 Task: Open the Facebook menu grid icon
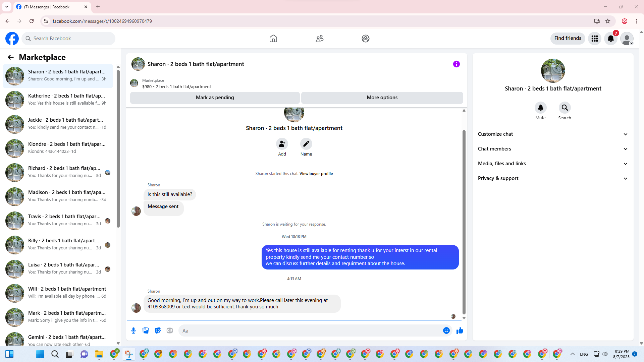[595, 39]
